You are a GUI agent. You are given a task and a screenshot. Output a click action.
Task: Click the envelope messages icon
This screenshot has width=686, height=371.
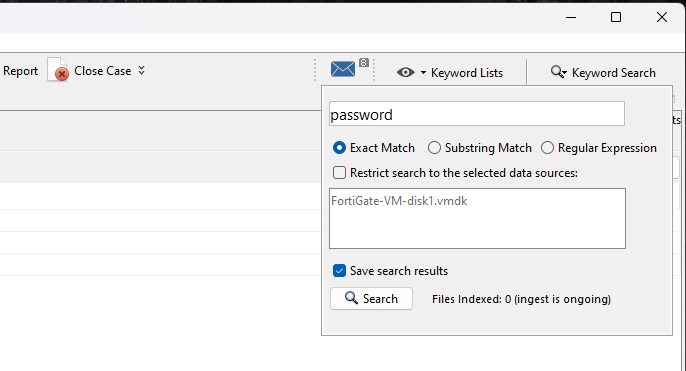[343, 69]
